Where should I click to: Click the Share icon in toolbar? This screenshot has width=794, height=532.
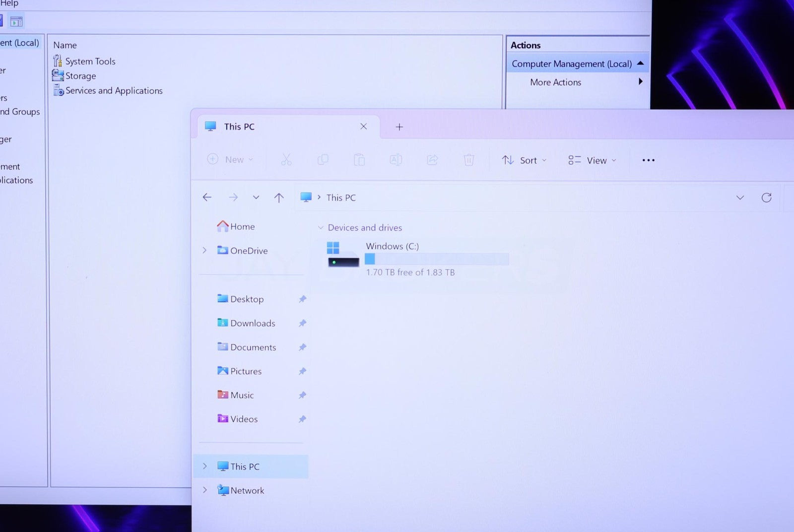[432, 160]
